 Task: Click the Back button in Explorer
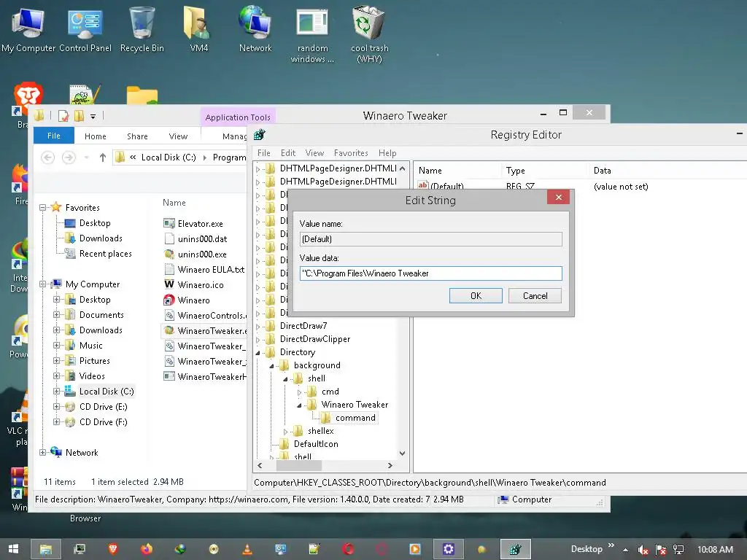click(x=47, y=157)
